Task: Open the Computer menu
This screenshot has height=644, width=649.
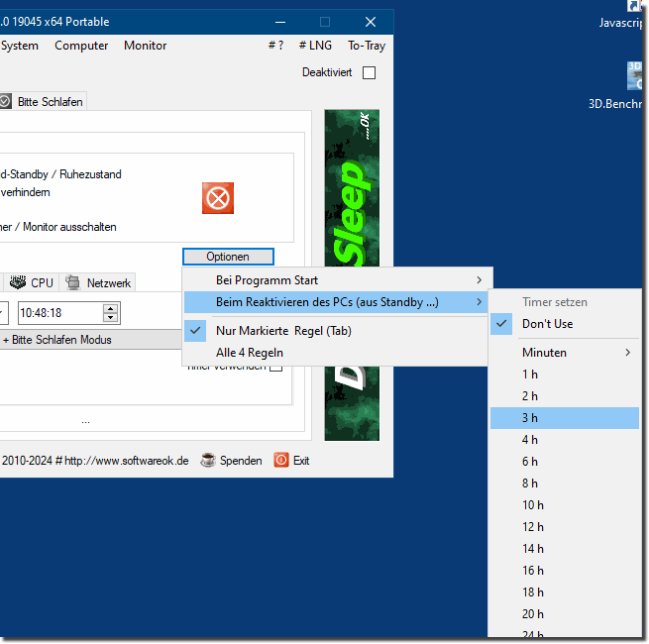Action: [81, 46]
